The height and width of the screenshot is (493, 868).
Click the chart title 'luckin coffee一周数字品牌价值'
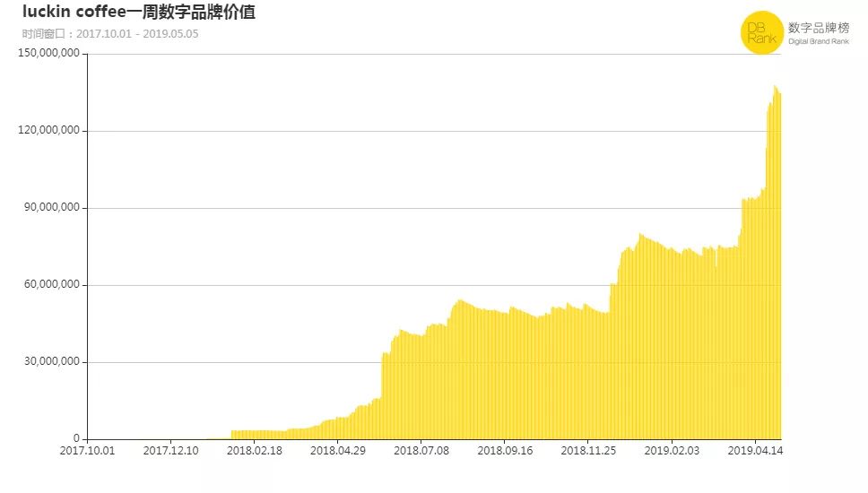pos(139,12)
